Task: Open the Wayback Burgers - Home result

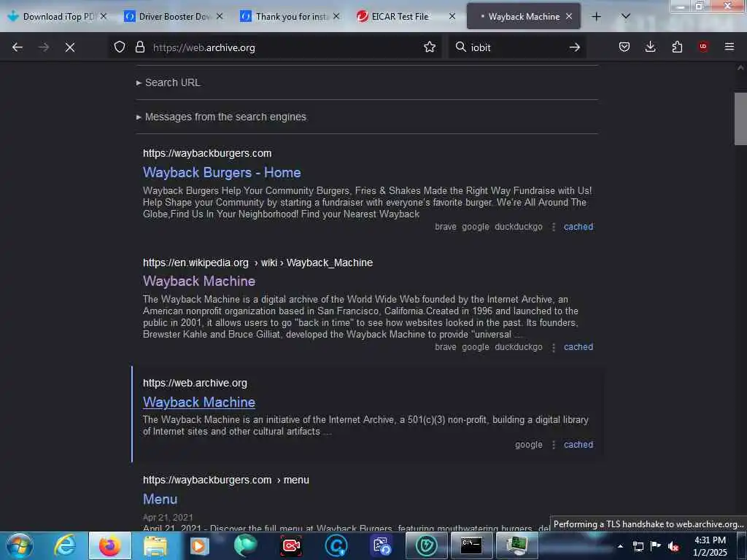Action: pyautogui.click(x=222, y=172)
